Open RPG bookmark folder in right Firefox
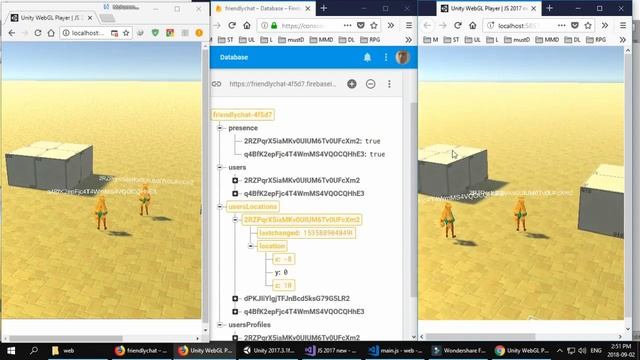Image resolution: width=640 pixels, height=360 pixels. (x=596, y=40)
